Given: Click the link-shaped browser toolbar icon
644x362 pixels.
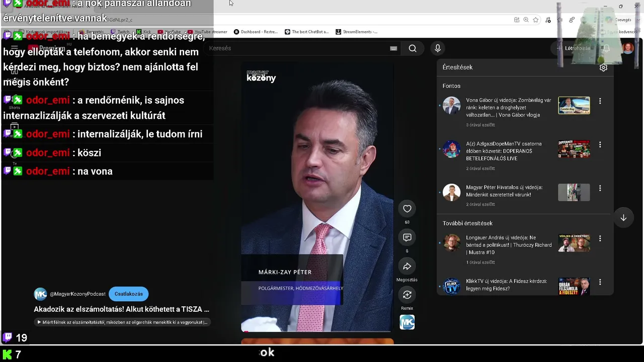Looking at the screenshot, I should pos(572,20).
